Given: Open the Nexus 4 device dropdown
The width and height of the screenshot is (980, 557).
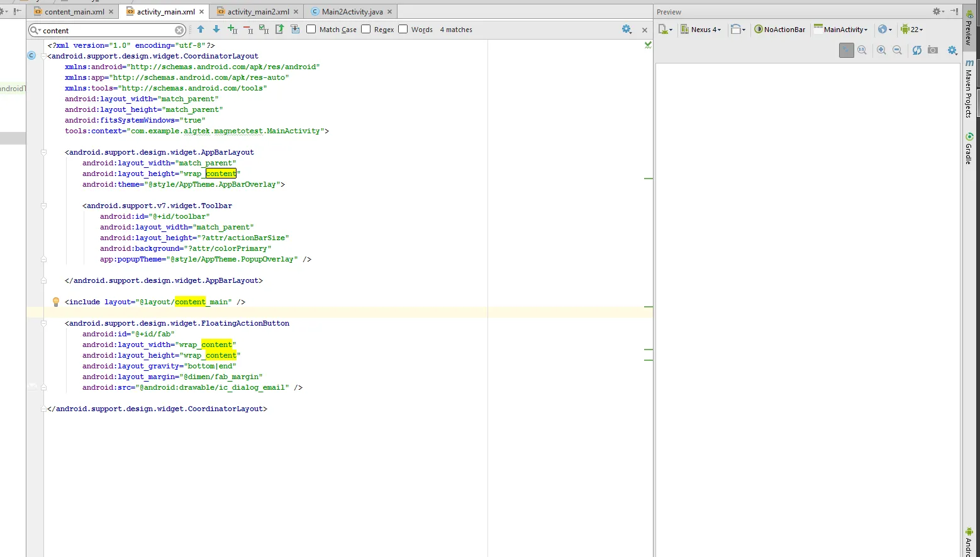Looking at the screenshot, I should (x=701, y=30).
